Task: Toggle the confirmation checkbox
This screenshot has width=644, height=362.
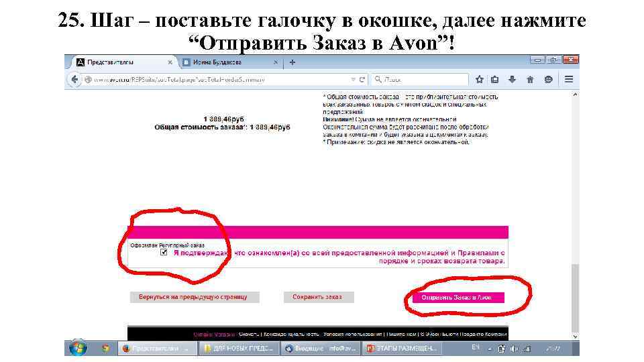Action: click(164, 252)
